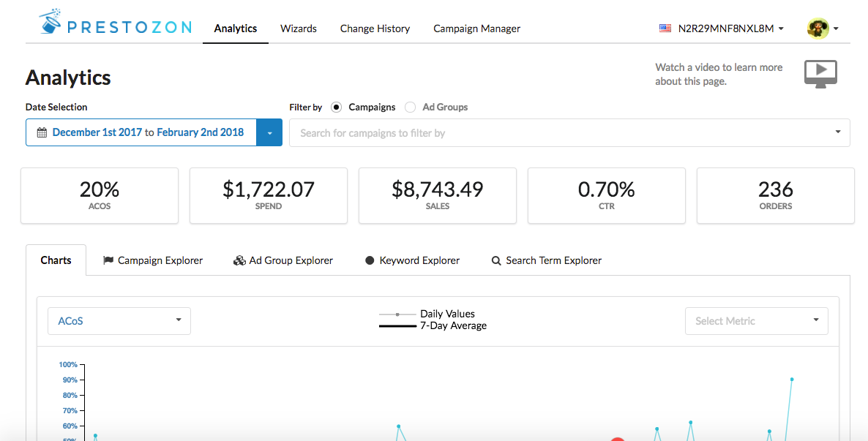
Task: Switch filtering to Ad Groups
Action: pos(410,107)
